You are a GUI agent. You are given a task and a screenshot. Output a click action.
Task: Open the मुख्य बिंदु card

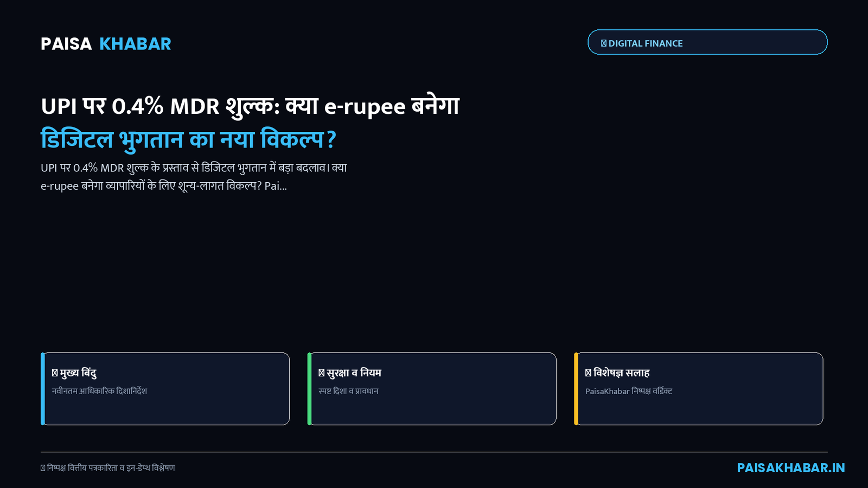(165, 389)
